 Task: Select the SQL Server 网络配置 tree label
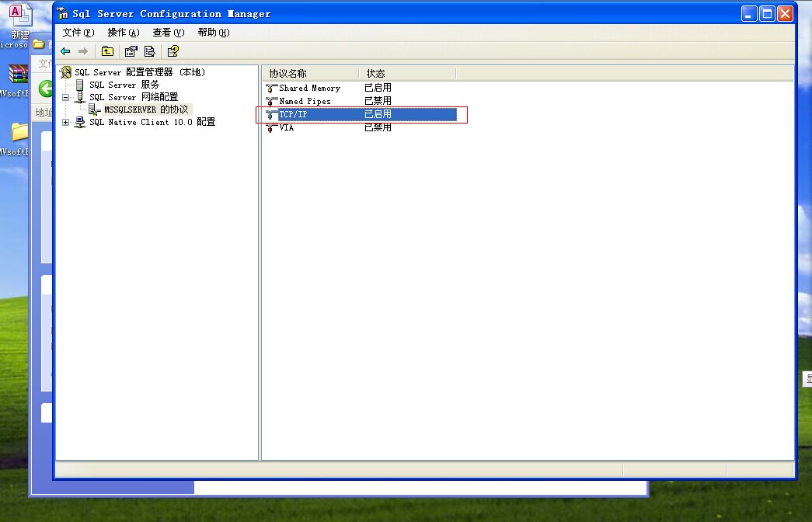point(134,97)
